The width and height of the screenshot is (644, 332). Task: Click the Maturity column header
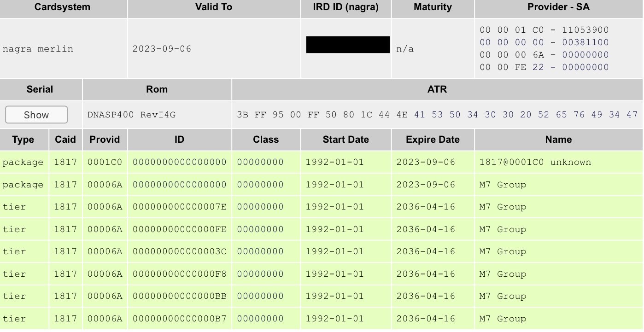433,7
